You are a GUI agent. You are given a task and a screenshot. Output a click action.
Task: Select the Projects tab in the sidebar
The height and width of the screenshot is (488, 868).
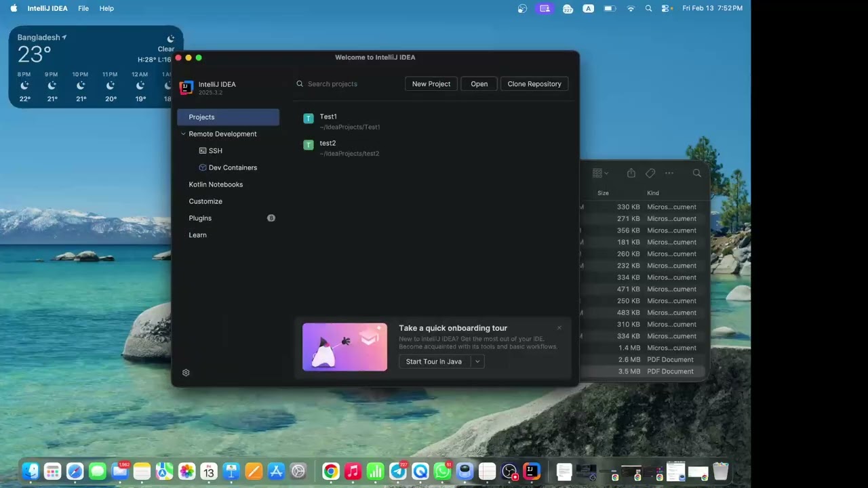tap(228, 117)
